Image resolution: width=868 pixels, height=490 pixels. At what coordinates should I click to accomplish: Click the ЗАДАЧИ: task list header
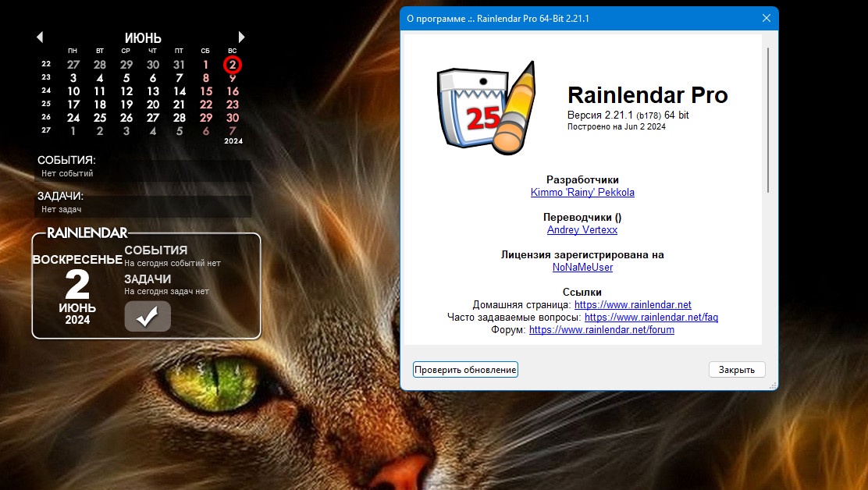(x=60, y=197)
